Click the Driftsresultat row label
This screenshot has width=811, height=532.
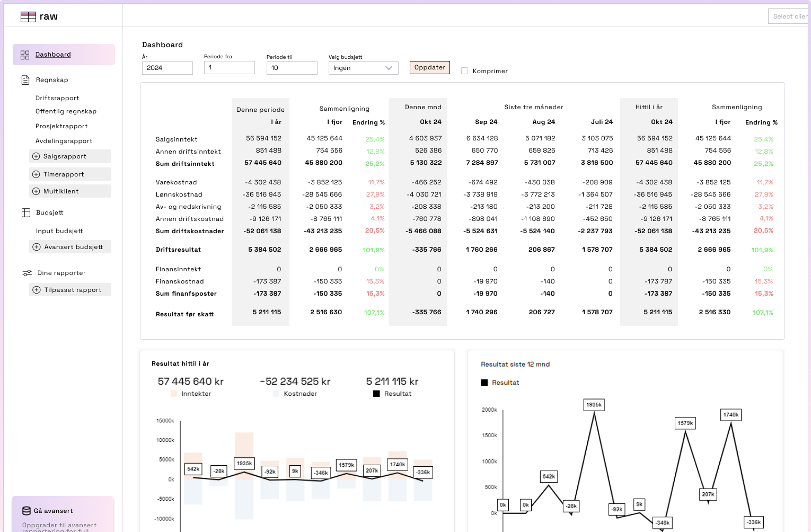coord(178,250)
